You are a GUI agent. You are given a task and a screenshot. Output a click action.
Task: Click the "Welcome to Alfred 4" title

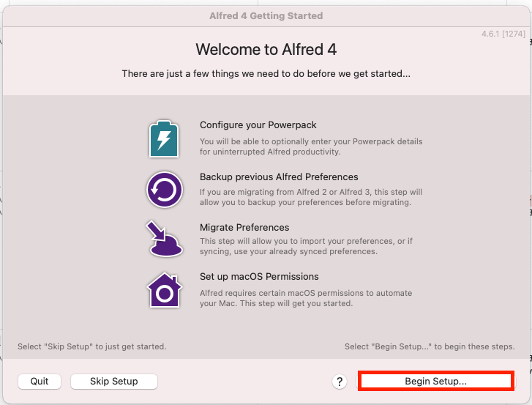click(266, 50)
